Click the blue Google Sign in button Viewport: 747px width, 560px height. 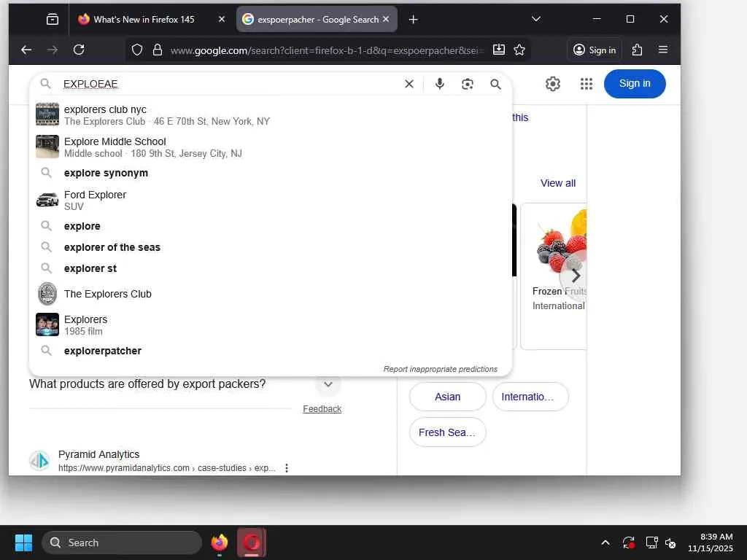(x=635, y=83)
